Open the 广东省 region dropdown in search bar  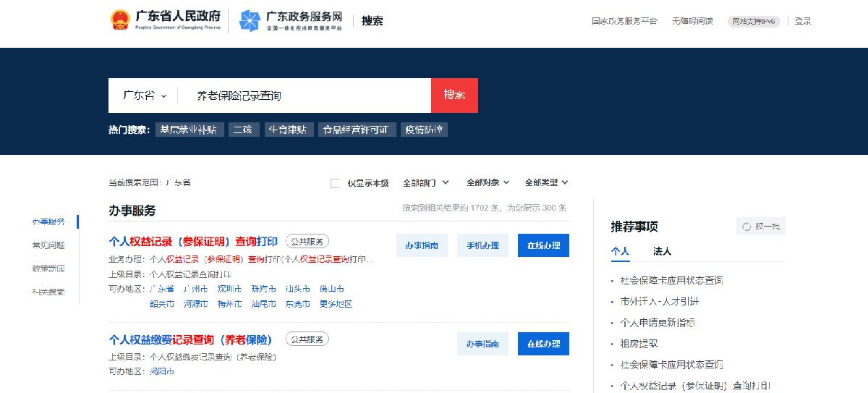click(x=145, y=96)
